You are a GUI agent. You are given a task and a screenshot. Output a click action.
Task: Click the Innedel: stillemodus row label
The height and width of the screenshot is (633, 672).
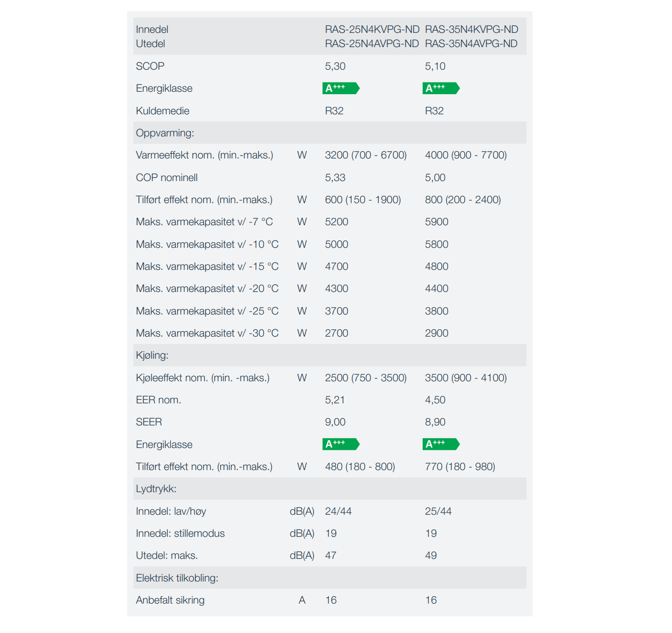point(180,533)
